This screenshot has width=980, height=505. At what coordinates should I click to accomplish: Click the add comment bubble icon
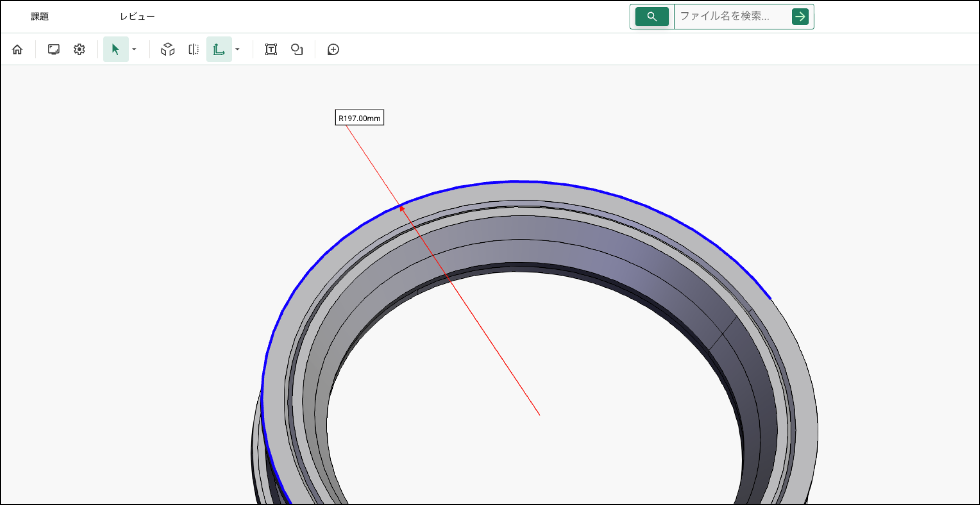click(x=333, y=50)
